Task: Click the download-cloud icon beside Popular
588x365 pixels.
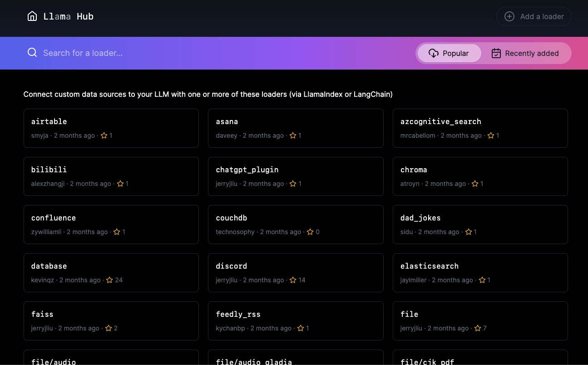Action: pyautogui.click(x=435, y=53)
